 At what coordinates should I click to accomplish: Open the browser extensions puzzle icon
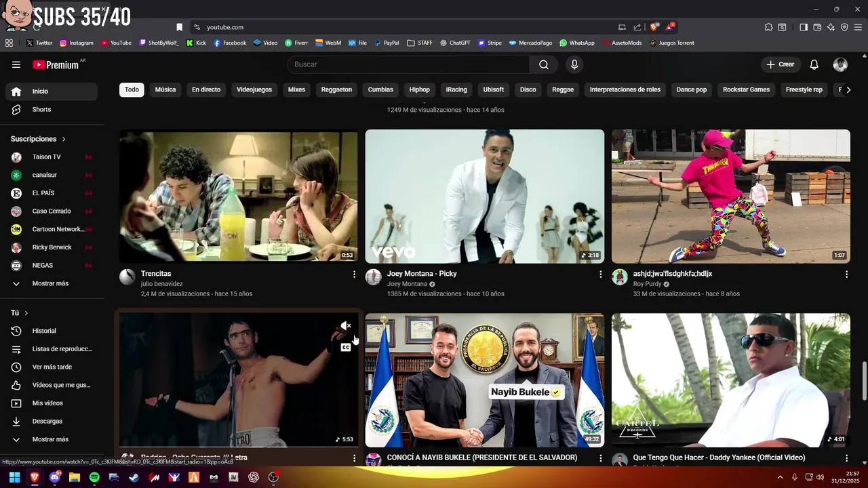pyautogui.click(x=768, y=27)
